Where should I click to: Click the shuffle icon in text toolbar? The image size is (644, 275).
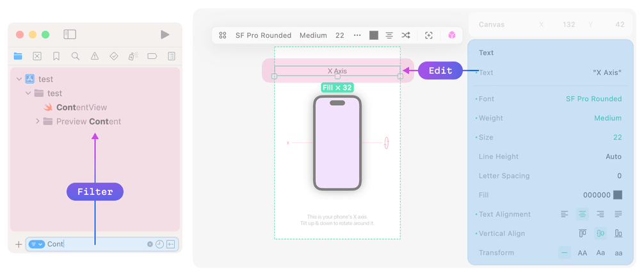pyautogui.click(x=406, y=35)
